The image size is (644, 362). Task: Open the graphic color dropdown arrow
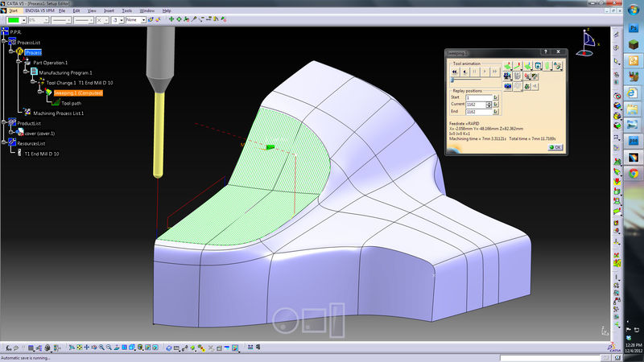click(24, 20)
